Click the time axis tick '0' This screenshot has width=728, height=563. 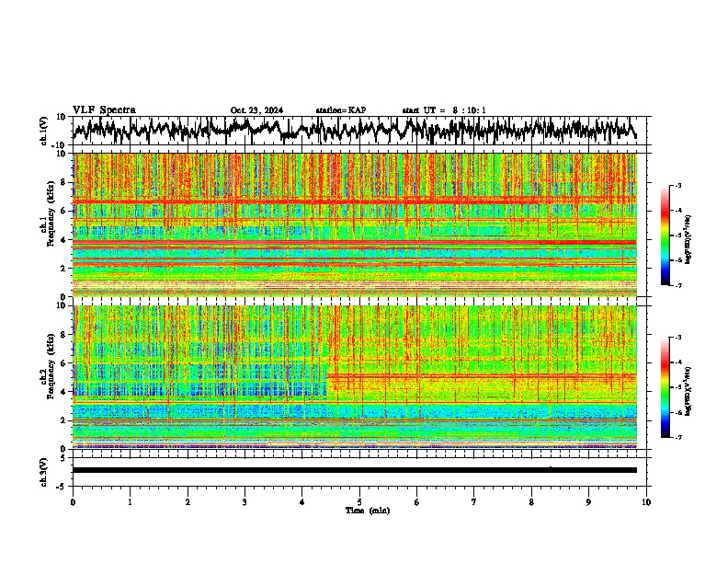click(x=73, y=502)
